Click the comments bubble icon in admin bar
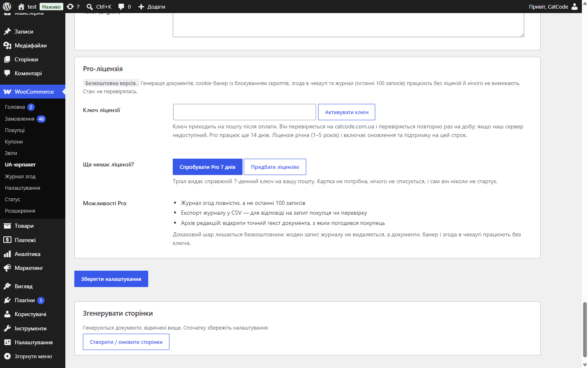Viewport: 588px width, 368px height. 121,7
